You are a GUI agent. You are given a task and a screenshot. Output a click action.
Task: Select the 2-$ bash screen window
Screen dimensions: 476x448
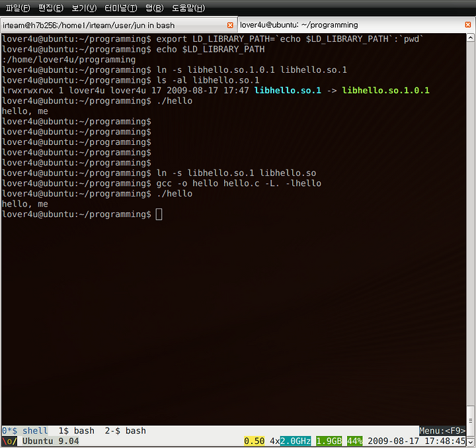126,431
